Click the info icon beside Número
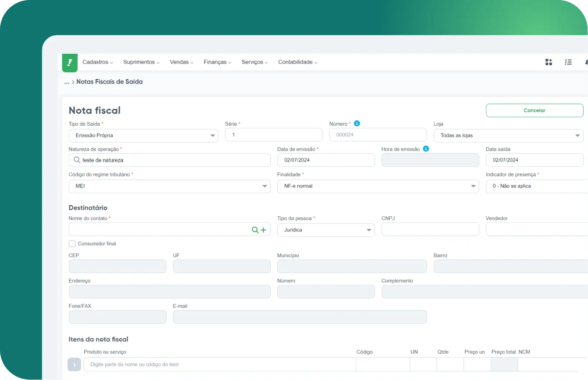Screen dimensions: 588x380 click(357, 123)
